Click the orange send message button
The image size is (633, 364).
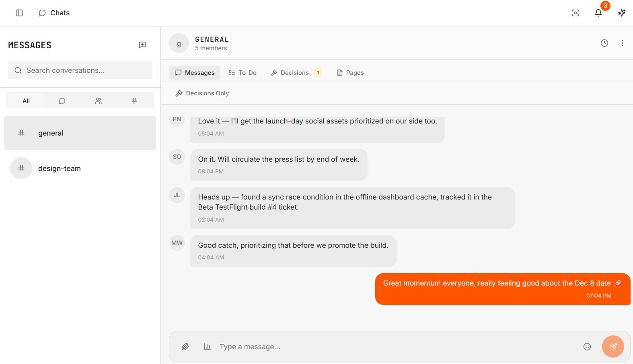[x=613, y=346]
